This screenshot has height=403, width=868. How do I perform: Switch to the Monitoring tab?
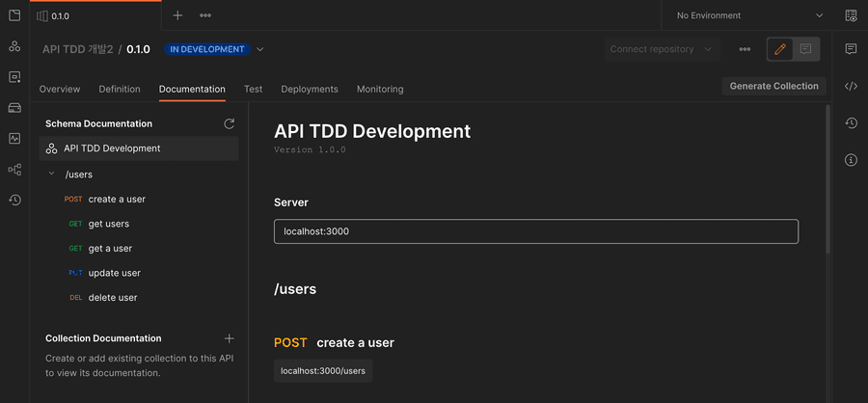pos(380,89)
